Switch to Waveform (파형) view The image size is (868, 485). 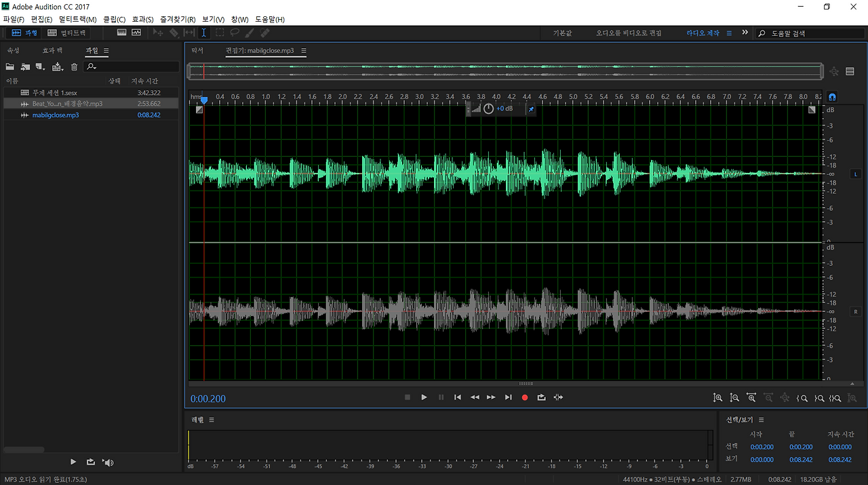(x=24, y=33)
